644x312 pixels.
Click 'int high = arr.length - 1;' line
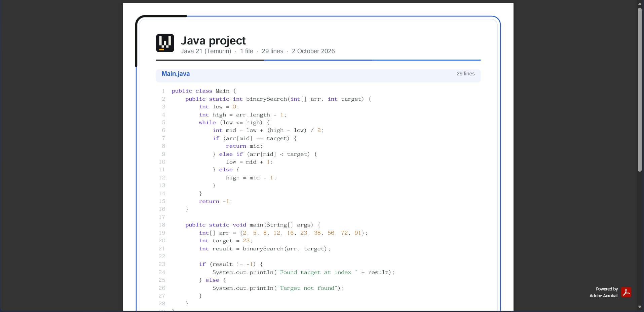[242, 115]
